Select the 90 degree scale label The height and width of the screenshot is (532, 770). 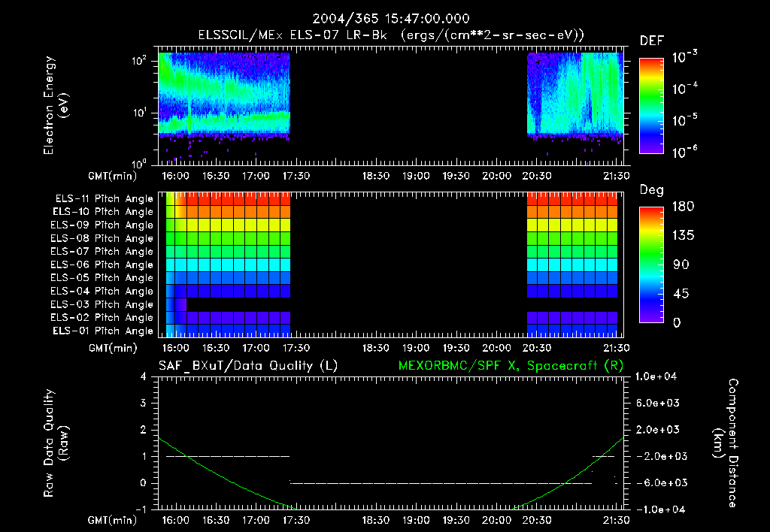(x=681, y=264)
